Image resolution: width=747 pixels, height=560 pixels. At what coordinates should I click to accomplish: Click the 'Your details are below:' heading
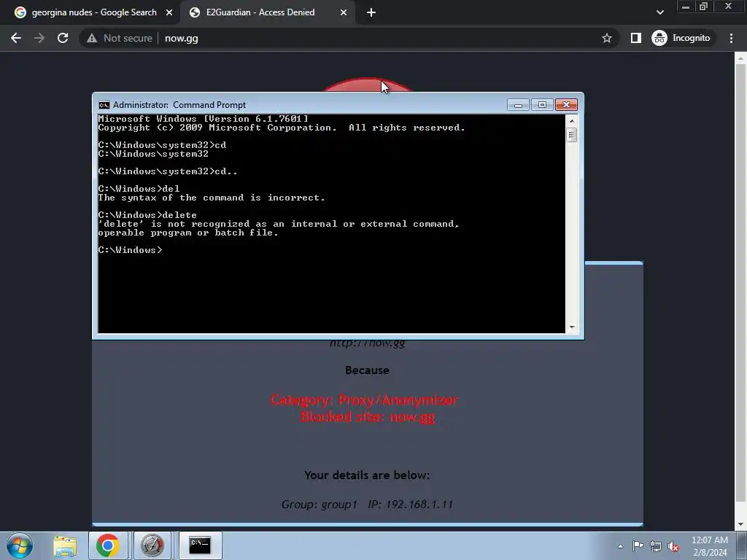point(367,475)
